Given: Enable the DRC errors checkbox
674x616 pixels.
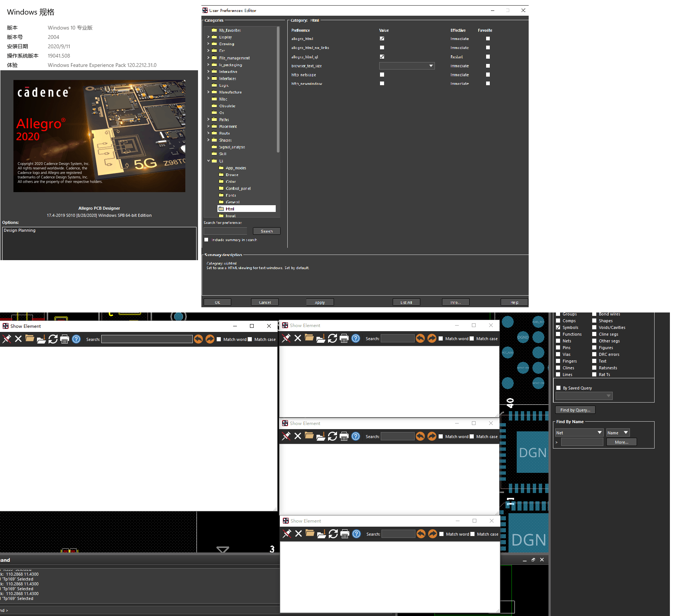Looking at the screenshot, I should [594, 354].
